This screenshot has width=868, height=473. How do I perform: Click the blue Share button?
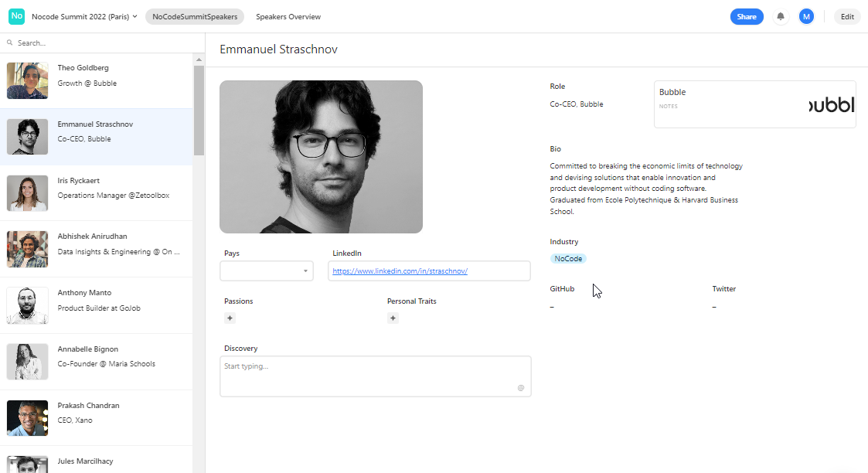pos(746,16)
